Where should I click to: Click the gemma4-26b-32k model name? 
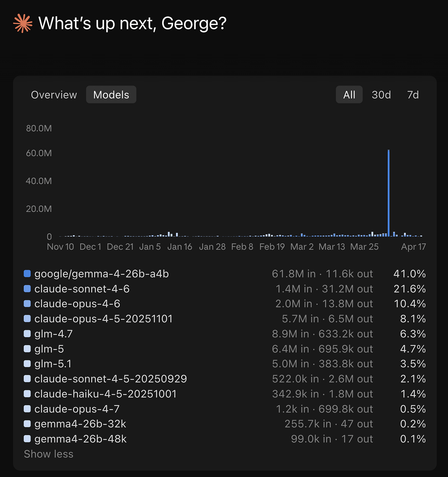click(80, 424)
